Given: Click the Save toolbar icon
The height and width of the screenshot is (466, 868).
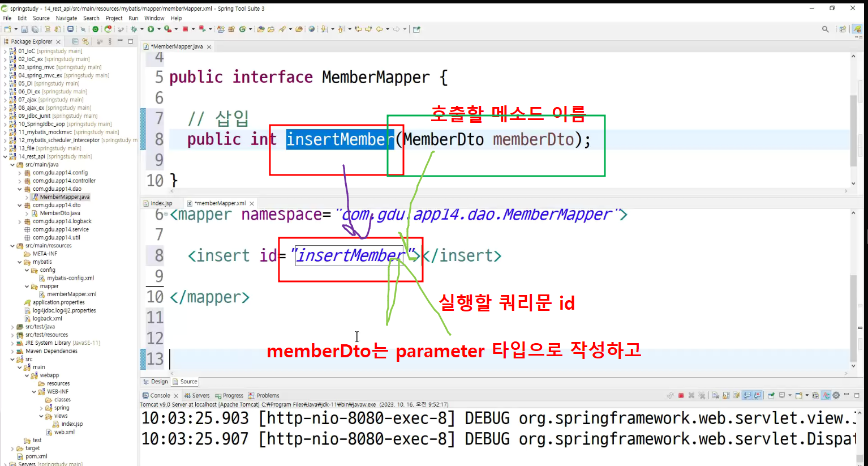Looking at the screenshot, I should click(x=24, y=29).
